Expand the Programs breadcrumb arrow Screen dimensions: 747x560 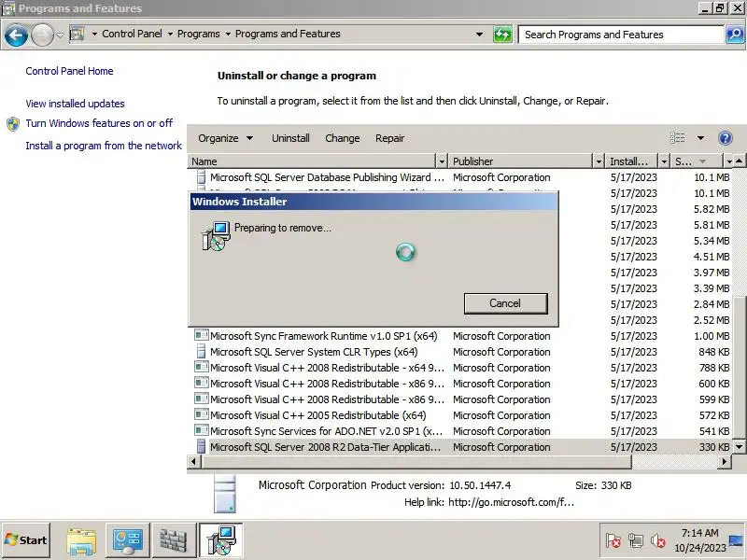[228, 35]
